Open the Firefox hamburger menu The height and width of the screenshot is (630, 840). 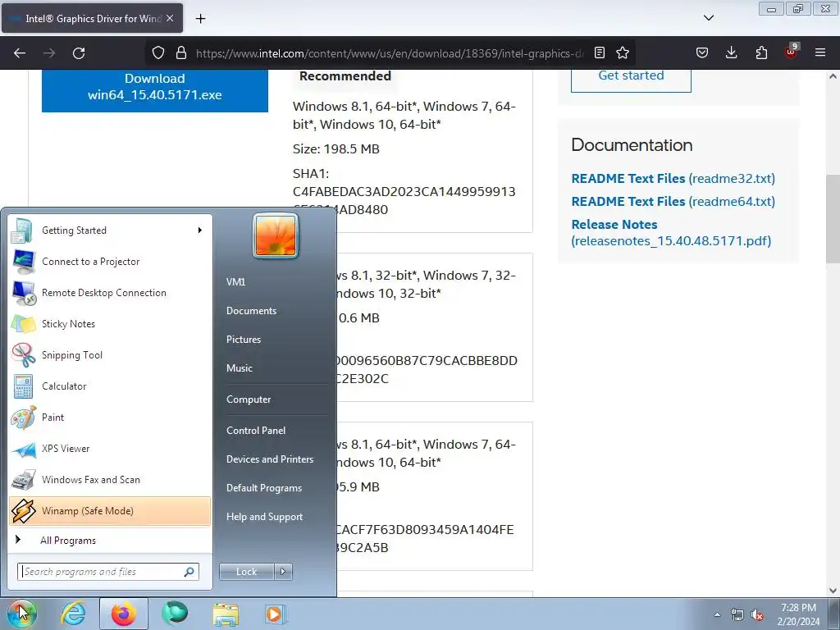coord(820,53)
